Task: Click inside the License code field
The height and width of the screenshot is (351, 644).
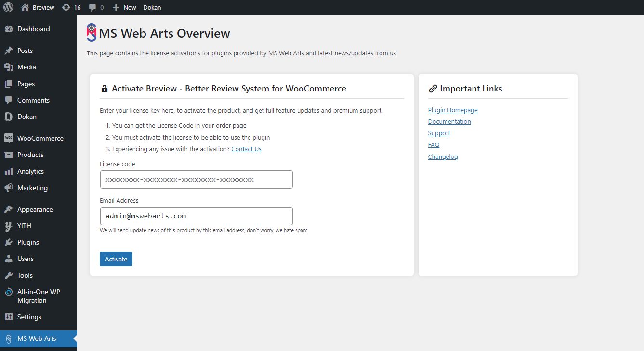Action: (196, 179)
